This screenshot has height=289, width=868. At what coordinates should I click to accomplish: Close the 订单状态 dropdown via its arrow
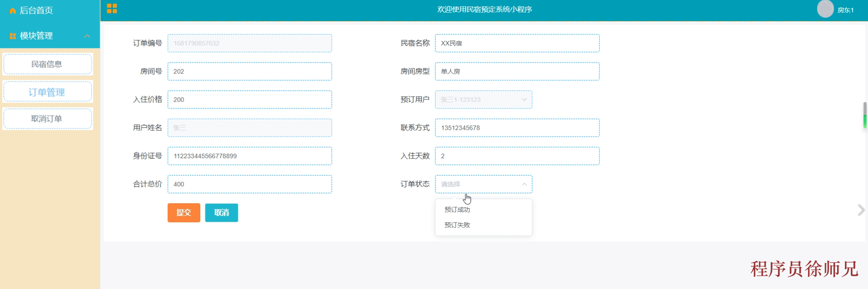tap(524, 184)
